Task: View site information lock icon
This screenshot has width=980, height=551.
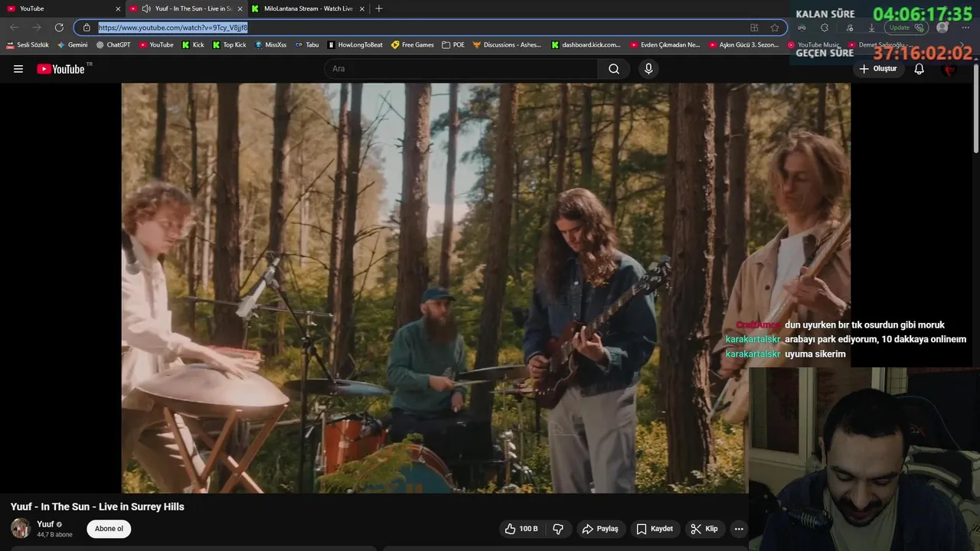Action: coord(87,28)
